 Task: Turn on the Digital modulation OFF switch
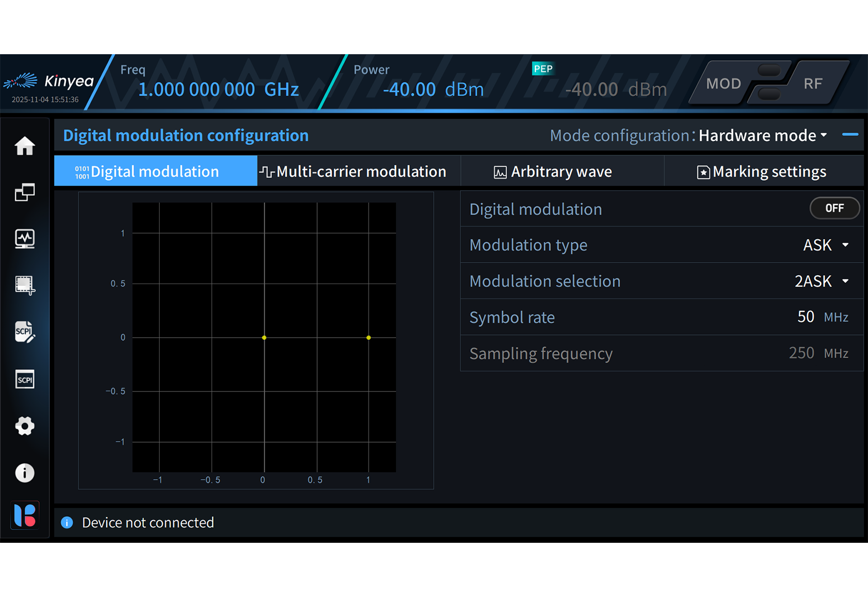tap(834, 208)
